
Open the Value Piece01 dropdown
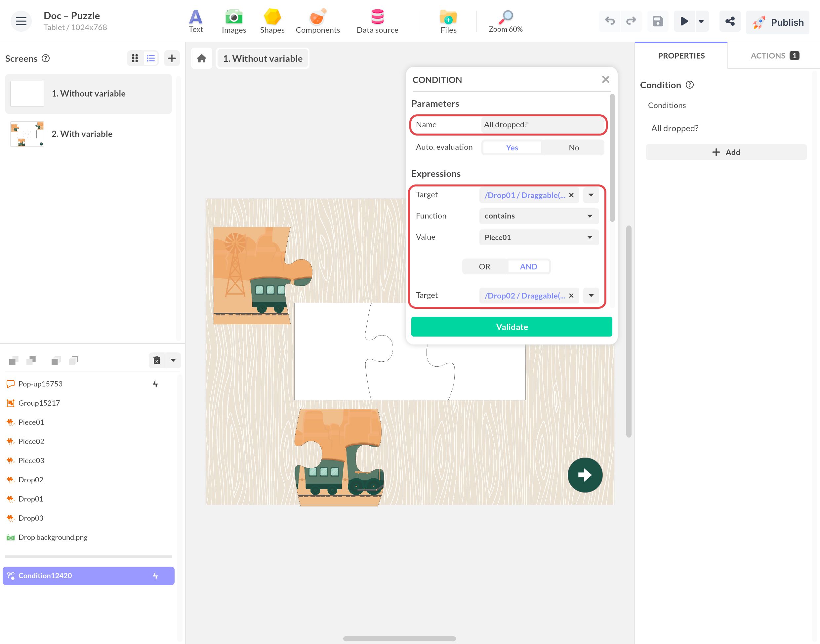tap(539, 237)
